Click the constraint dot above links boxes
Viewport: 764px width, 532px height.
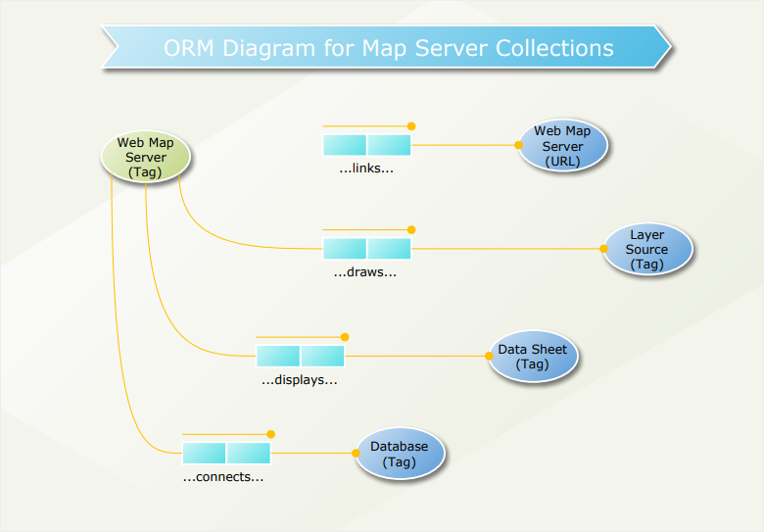pyautogui.click(x=411, y=126)
